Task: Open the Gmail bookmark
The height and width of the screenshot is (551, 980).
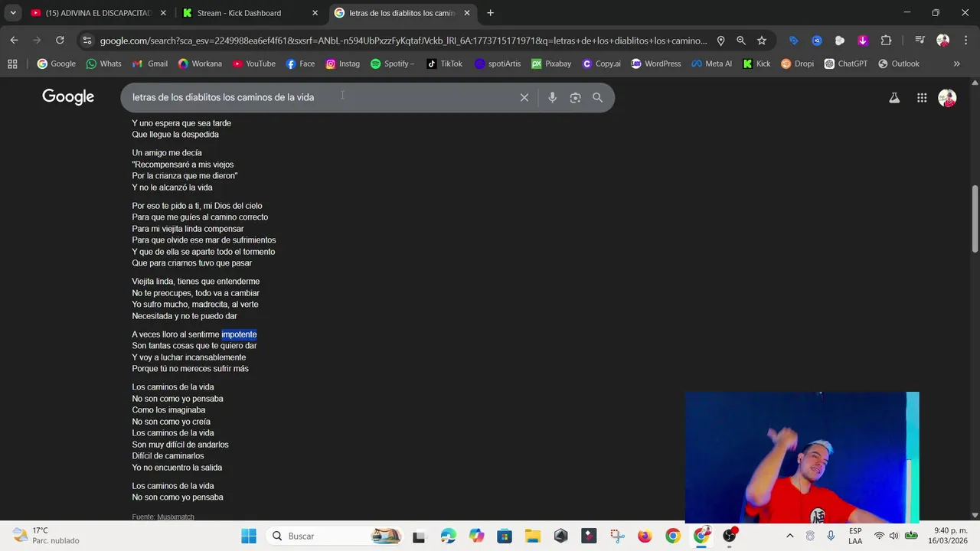Action: point(150,64)
